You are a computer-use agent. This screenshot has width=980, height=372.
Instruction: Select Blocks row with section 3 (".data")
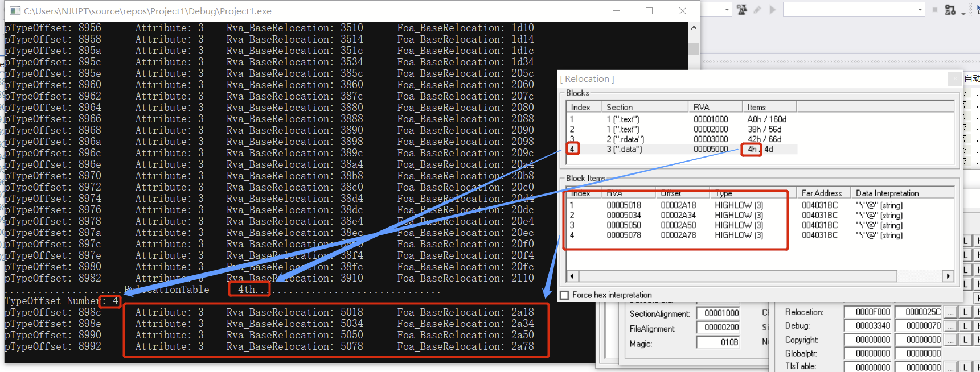coord(682,150)
